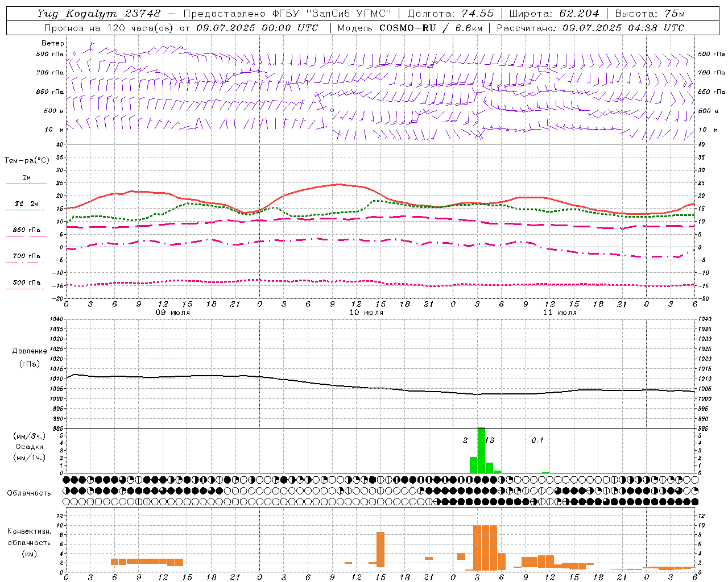Viewport: 728px width, 582px height.
Task: Click the 850 гПа temperature legend entry
Action: [27, 230]
